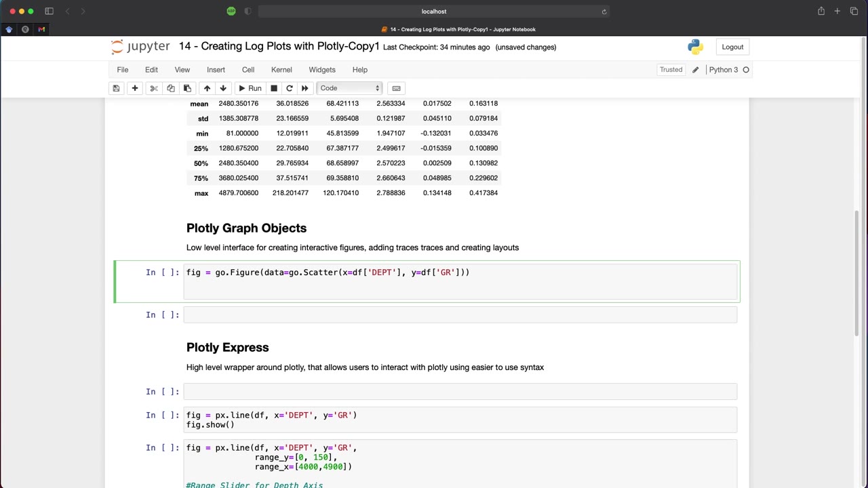Screen dimensions: 868x488
Task: Save notebook with the floppy disk icon
Action: coord(116,88)
